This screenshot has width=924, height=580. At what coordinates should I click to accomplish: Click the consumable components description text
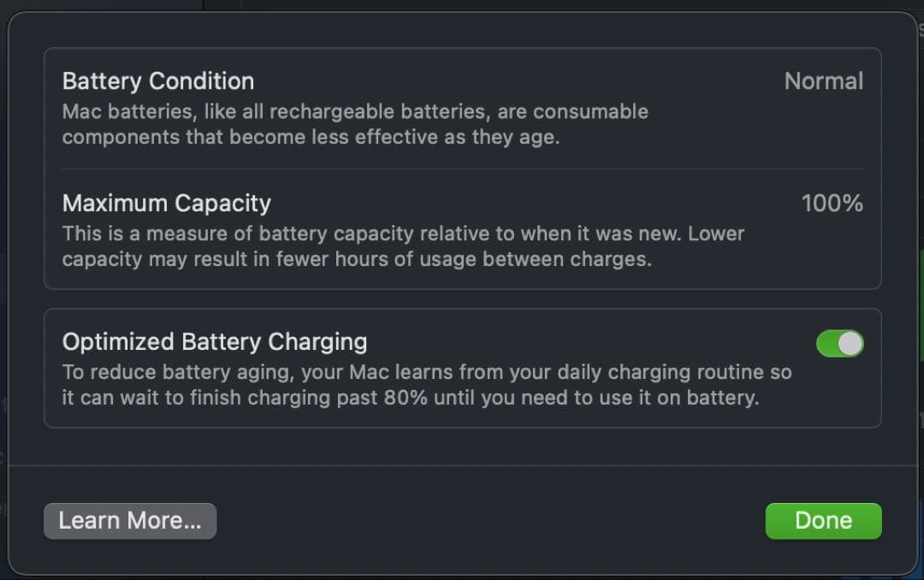pos(355,122)
